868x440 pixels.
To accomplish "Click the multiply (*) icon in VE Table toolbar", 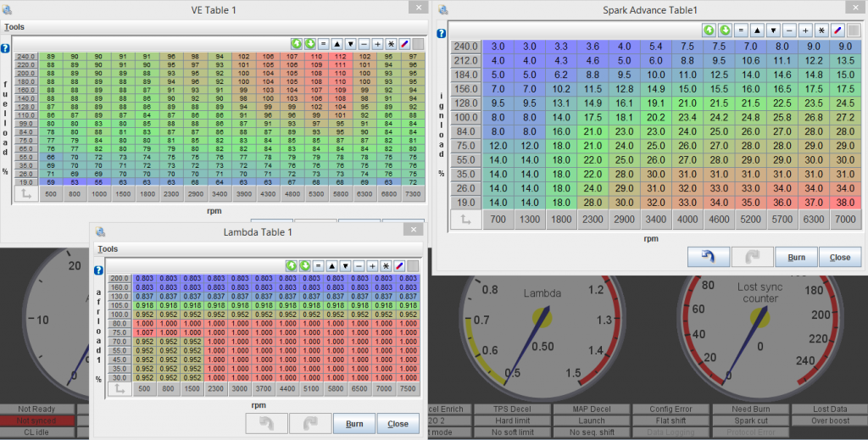I will coord(391,42).
